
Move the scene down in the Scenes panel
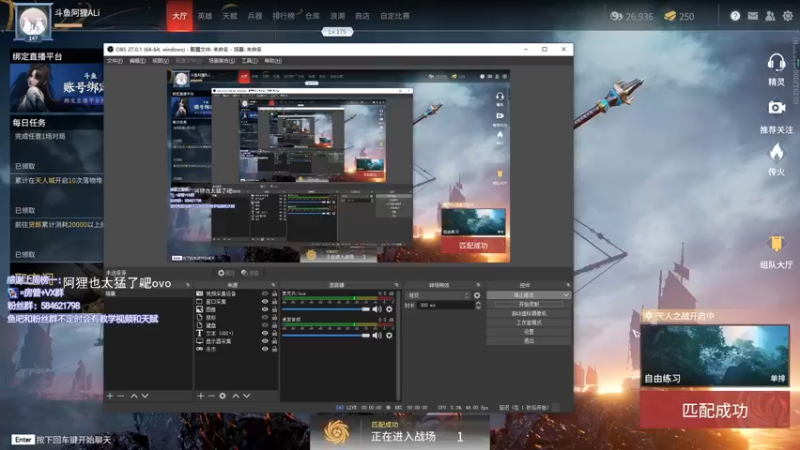145,396
